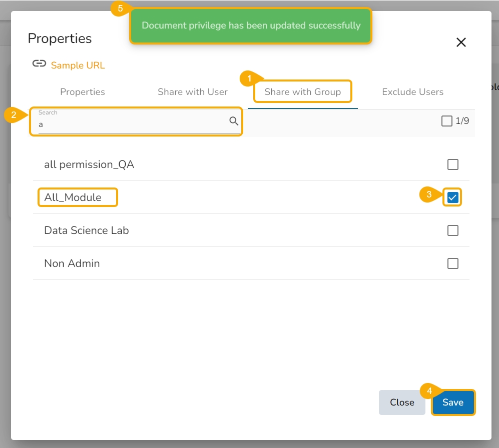Click the search magnifier icon

tap(234, 120)
